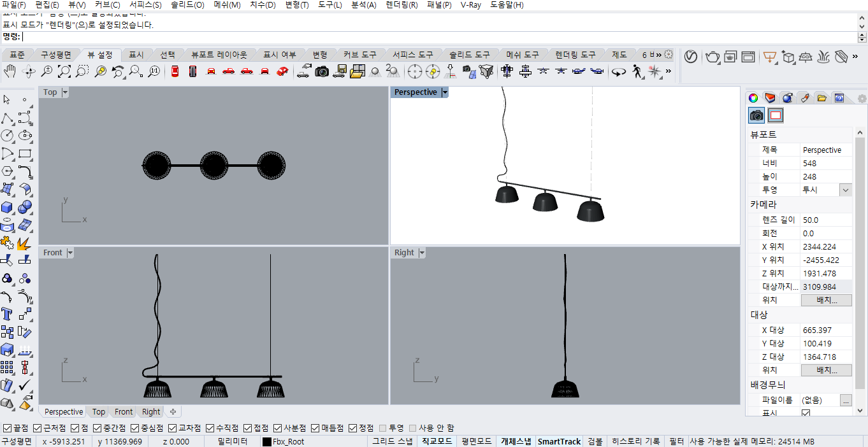Open the V-Ray menu
Viewport: 868px width, 447px height.
[470, 4]
